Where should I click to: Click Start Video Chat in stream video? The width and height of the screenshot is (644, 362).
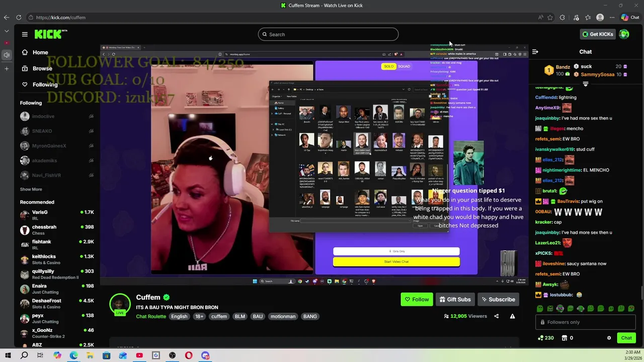396,261
